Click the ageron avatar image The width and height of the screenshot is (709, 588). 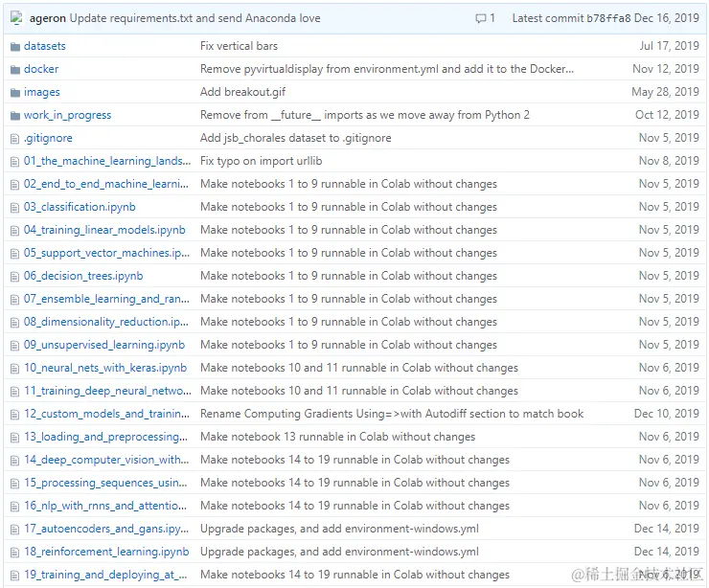click(16, 18)
